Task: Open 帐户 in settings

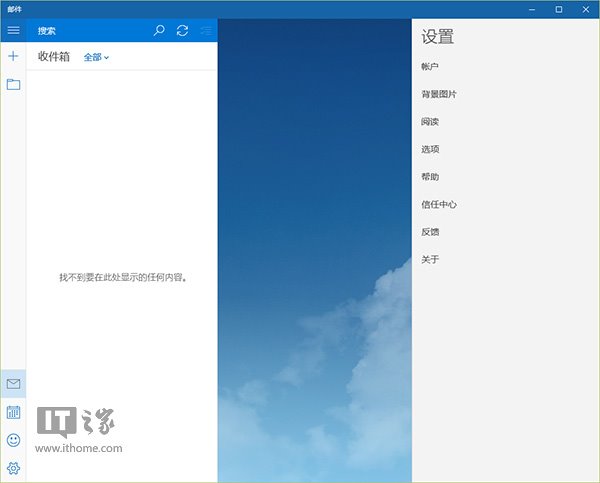Action: pyautogui.click(x=430, y=67)
